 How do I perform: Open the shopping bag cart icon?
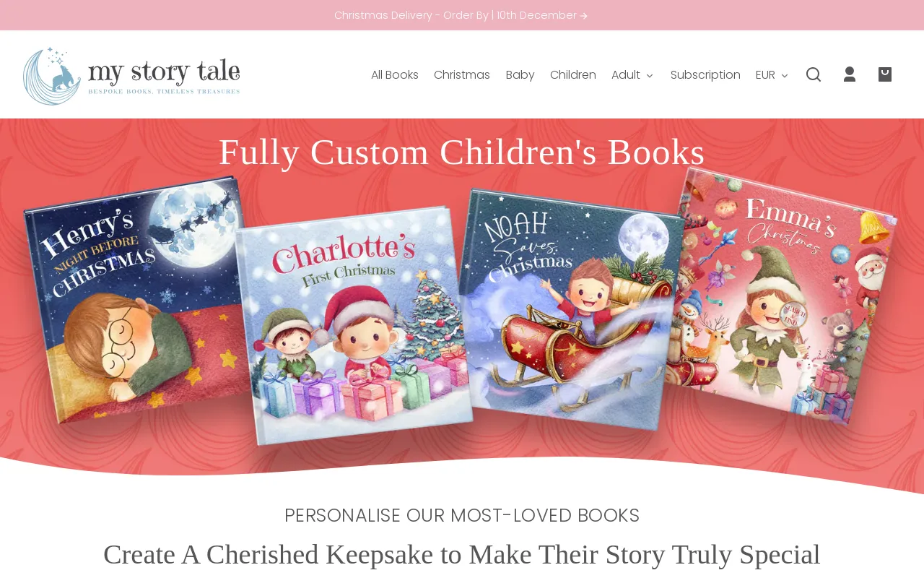click(x=885, y=74)
